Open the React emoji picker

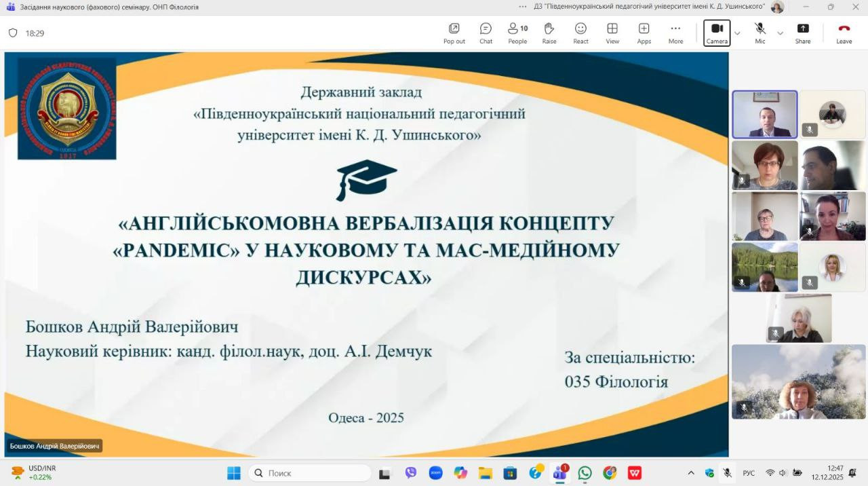point(580,33)
